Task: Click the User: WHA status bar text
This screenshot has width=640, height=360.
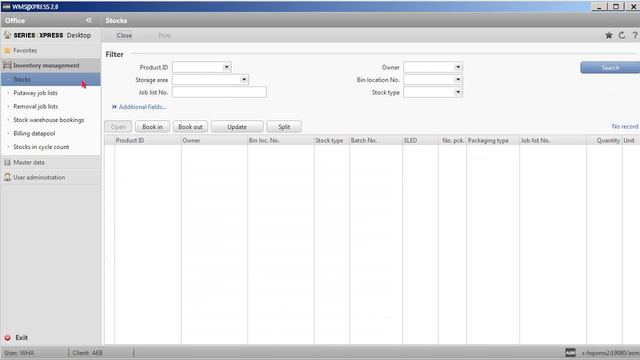Action: 19,353
